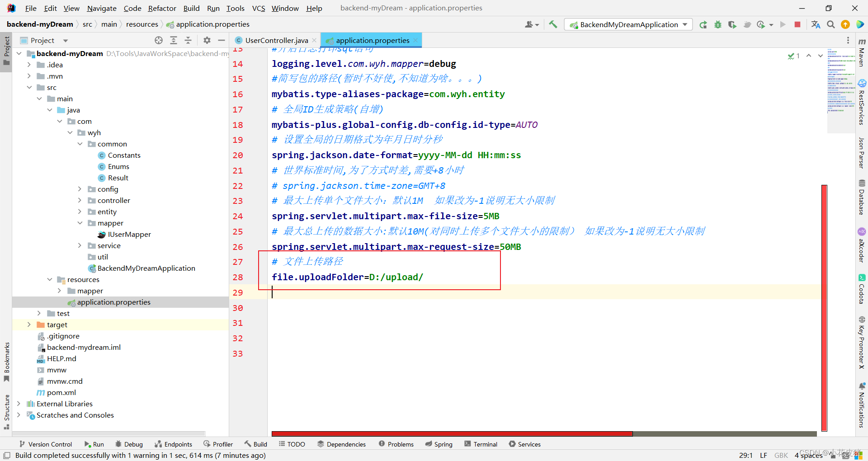
Task: Open Search Everywhere magnifier
Action: point(830,24)
